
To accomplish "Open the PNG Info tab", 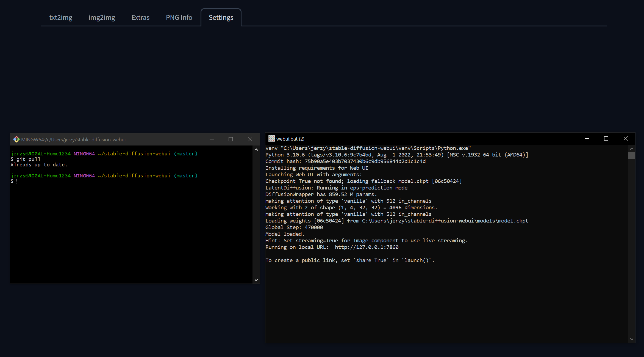I will 179,17.
